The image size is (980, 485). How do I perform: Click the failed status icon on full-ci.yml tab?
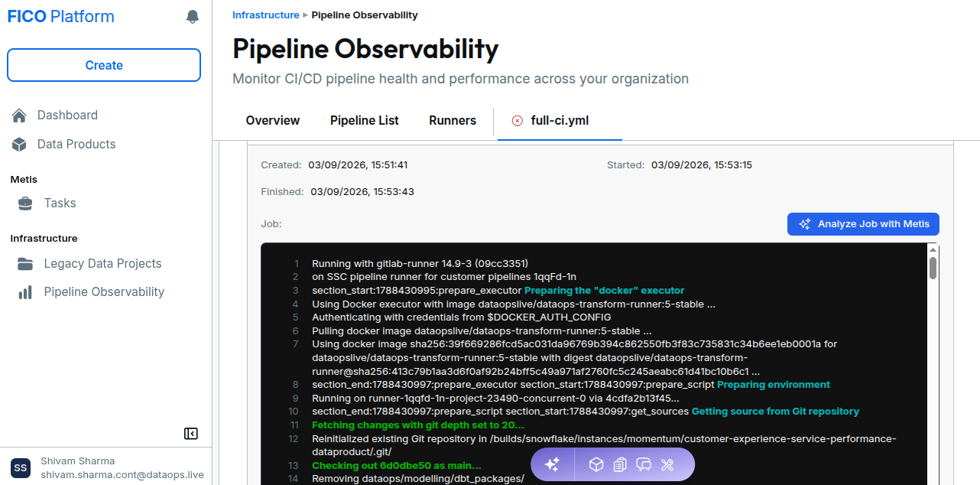click(x=518, y=121)
